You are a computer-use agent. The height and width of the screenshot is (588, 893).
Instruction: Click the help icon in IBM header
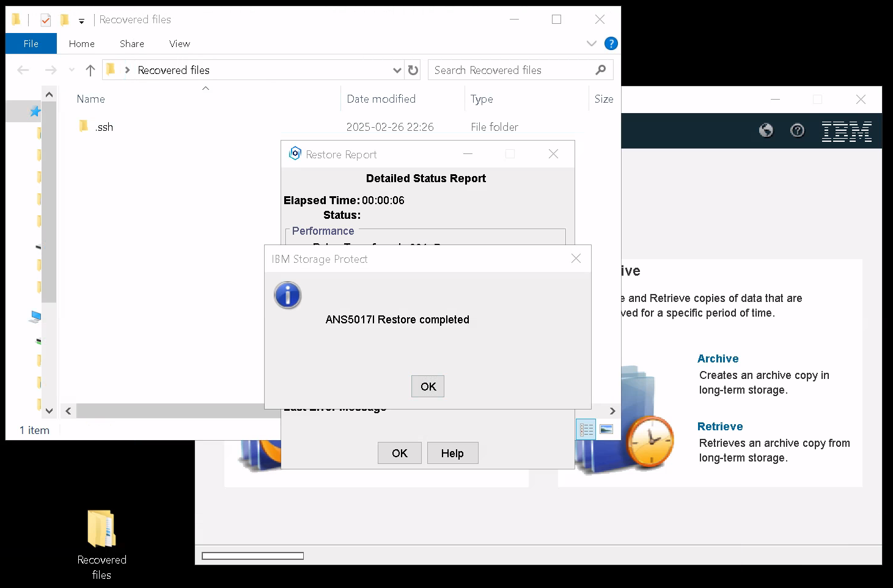tap(798, 130)
